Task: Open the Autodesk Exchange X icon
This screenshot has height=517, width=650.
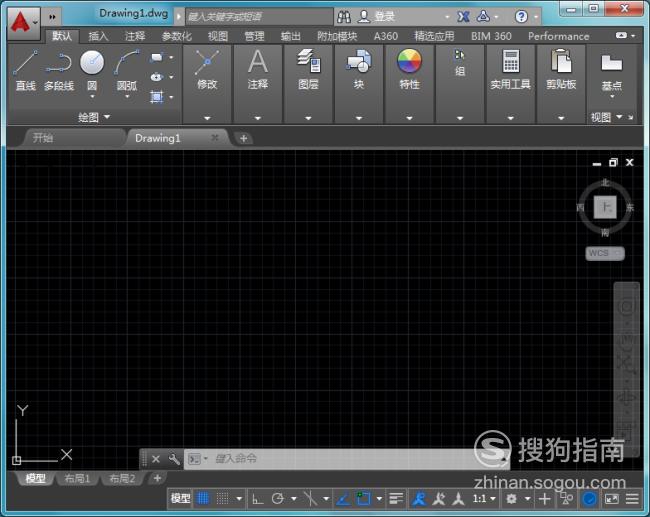Action: tap(463, 17)
